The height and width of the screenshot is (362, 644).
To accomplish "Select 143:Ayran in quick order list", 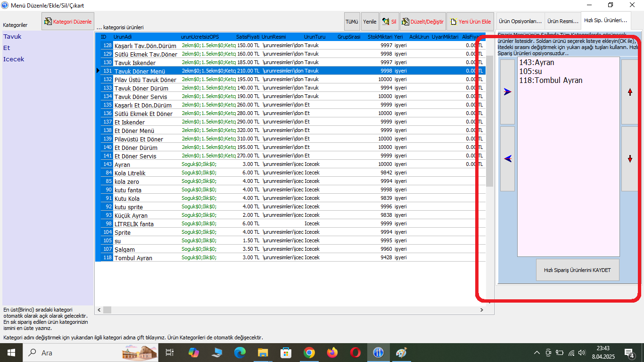I will click(x=537, y=63).
